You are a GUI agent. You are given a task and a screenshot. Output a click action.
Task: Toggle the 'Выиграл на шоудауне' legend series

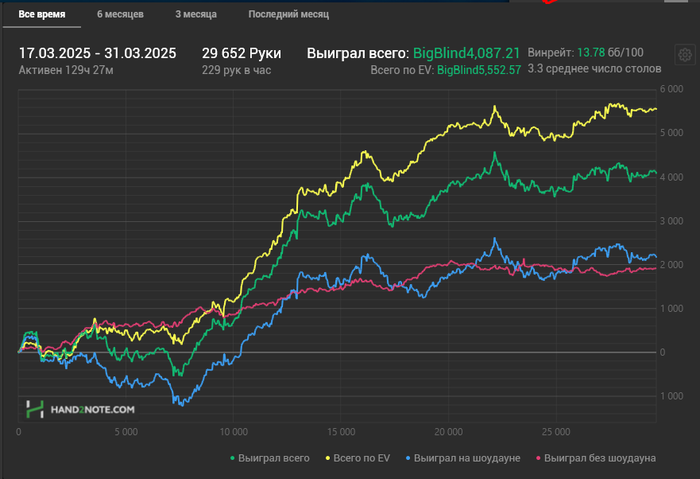(x=463, y=458)
